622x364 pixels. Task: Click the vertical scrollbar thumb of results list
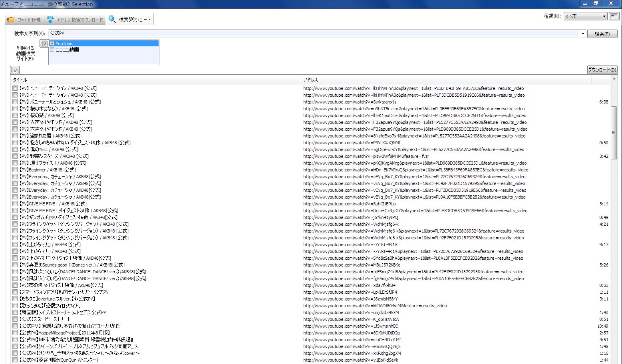(614, 133)
